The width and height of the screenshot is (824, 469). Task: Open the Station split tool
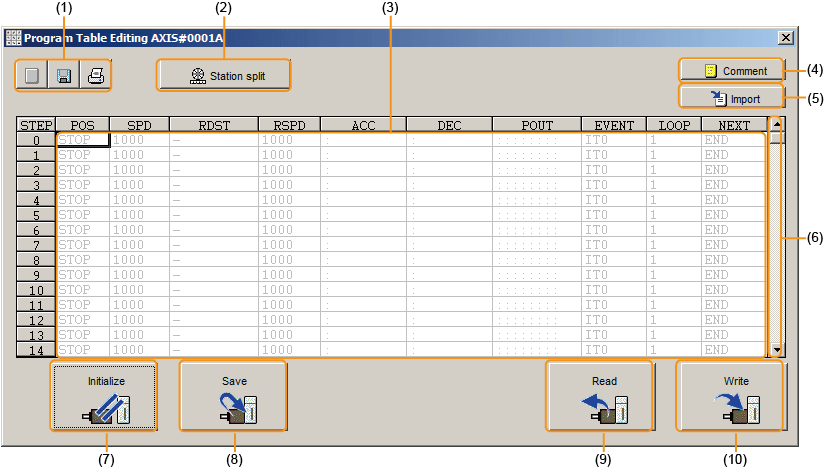(x=224, y=75)
